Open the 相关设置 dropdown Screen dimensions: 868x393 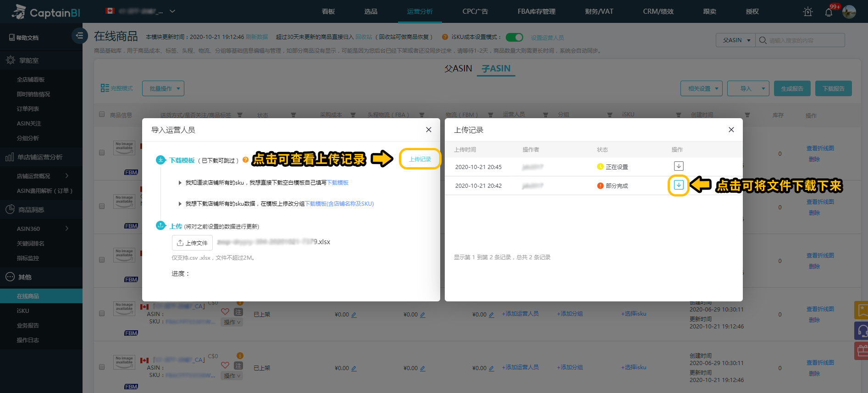tap(702, 88)
